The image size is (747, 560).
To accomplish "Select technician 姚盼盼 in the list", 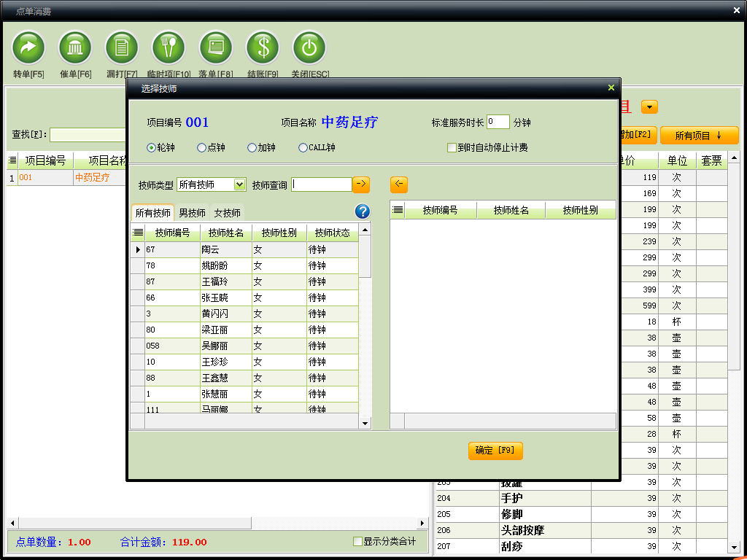I will (245, 265).
